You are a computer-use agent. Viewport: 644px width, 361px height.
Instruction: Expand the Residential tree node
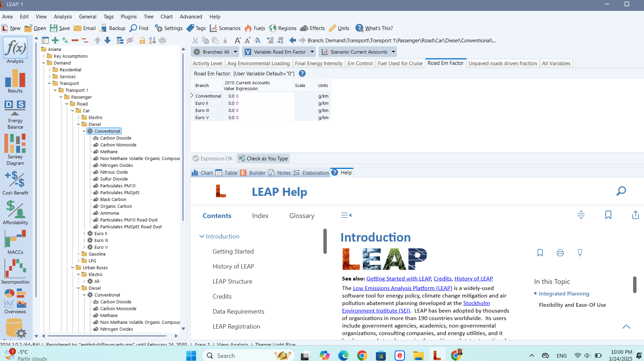point(49,70)
